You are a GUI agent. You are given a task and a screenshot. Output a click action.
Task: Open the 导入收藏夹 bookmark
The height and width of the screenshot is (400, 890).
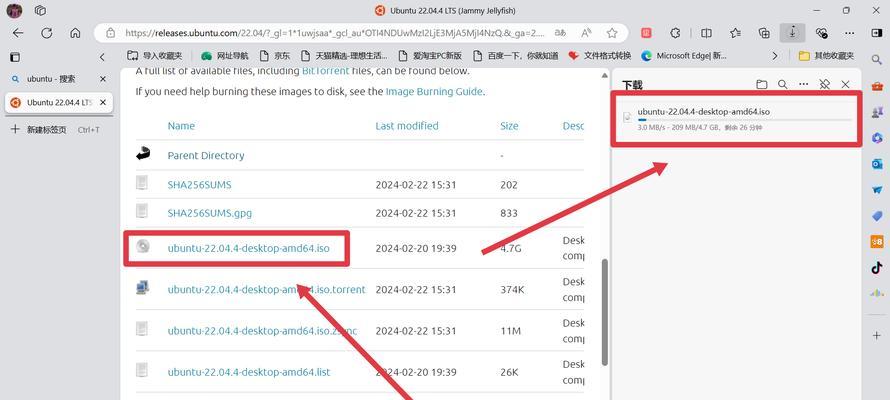coord(154,56)
